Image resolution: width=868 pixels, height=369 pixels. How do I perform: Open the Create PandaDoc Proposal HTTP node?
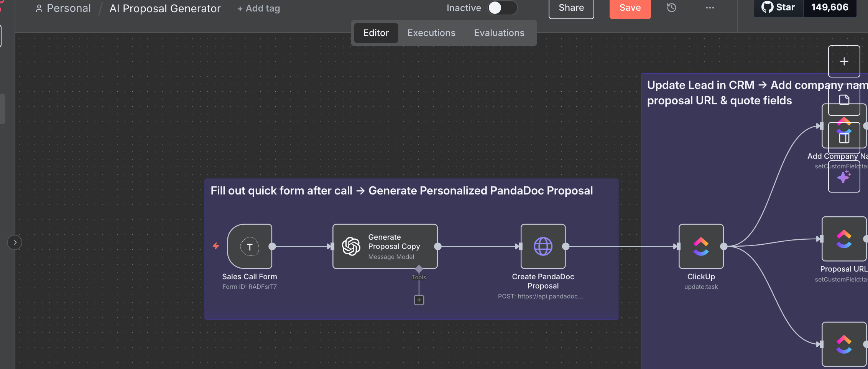tap(543, 247)
